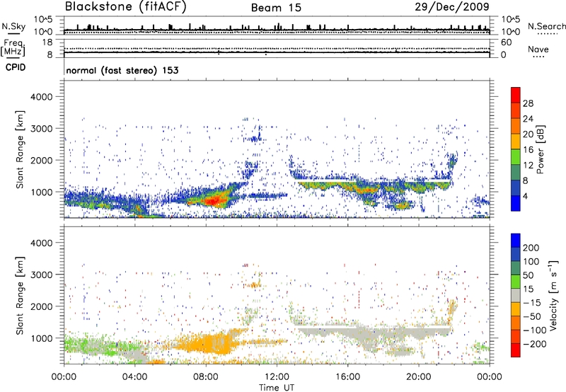Click the 3000 tick in velocity panel
Viewport: 566px width, 392px height.
point(41,275)
